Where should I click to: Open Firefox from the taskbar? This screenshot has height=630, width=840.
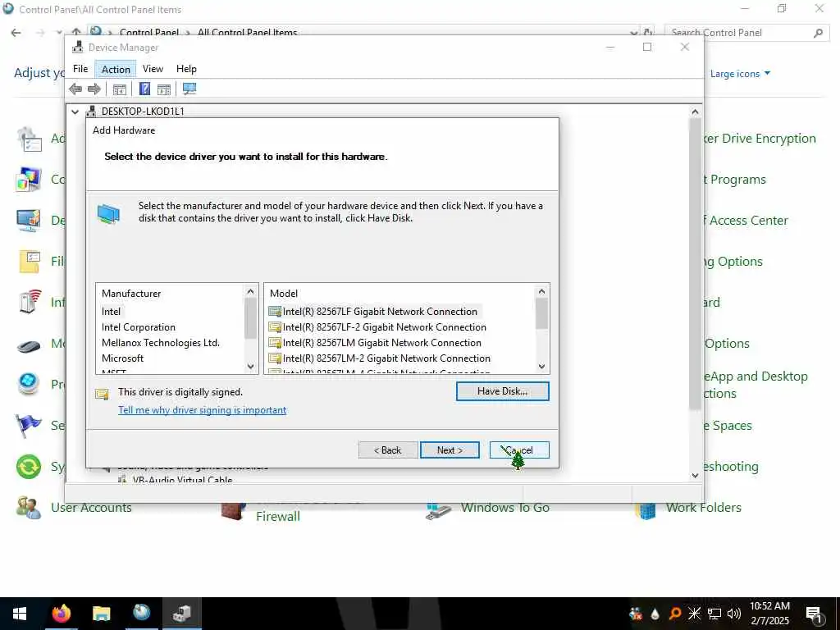point(61,614)
